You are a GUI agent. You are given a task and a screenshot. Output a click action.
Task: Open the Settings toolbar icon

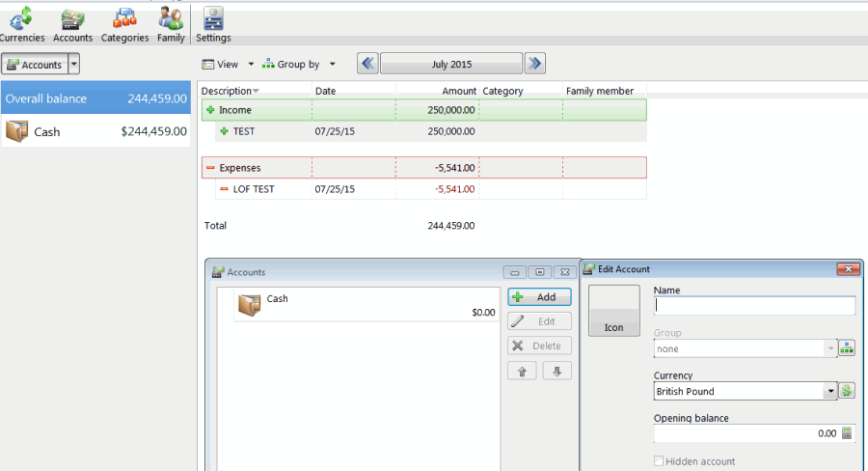tap(213, 24)
